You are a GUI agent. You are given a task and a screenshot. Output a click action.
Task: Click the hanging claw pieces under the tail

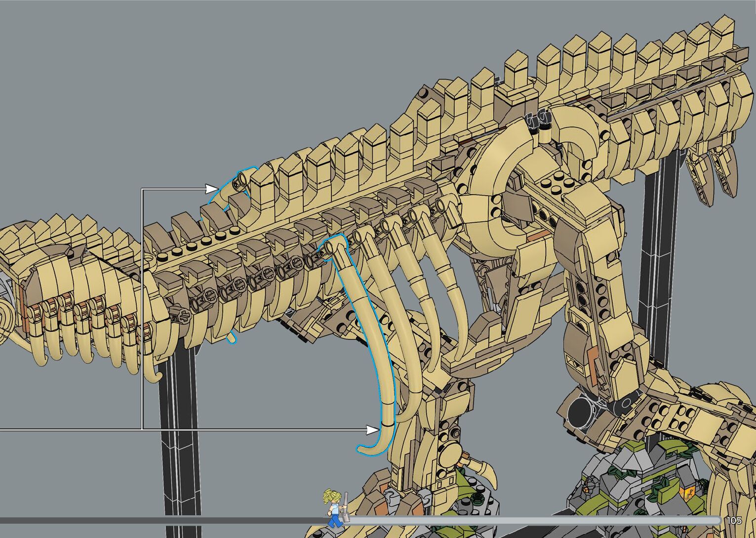click(711, 173)
